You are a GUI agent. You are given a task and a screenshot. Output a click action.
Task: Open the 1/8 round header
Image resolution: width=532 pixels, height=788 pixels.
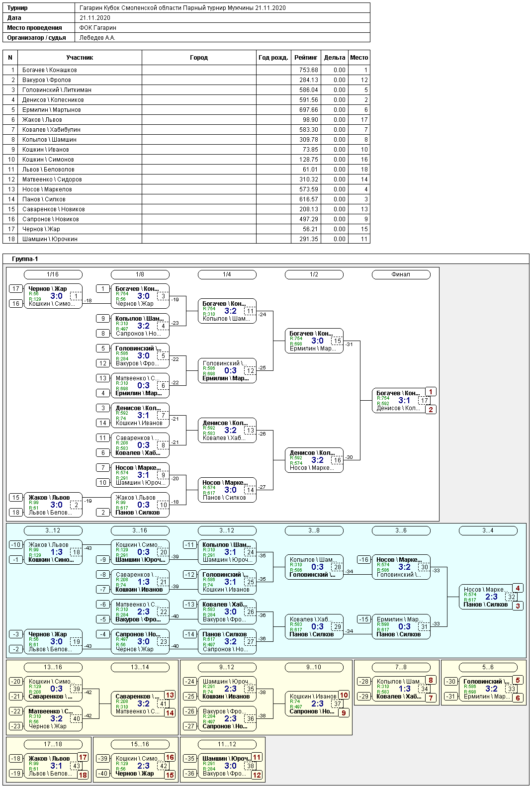(x=140, y=274)
